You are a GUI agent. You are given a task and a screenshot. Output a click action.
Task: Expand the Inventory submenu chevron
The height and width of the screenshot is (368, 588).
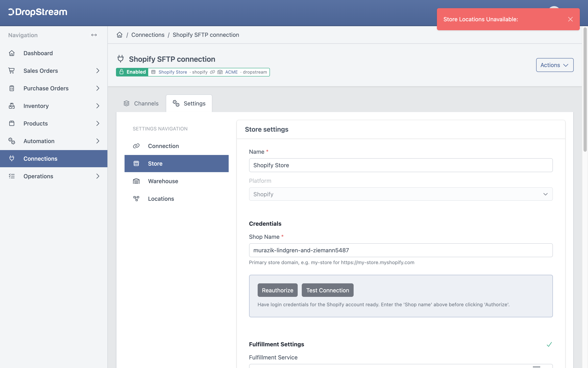pos(98,106)
